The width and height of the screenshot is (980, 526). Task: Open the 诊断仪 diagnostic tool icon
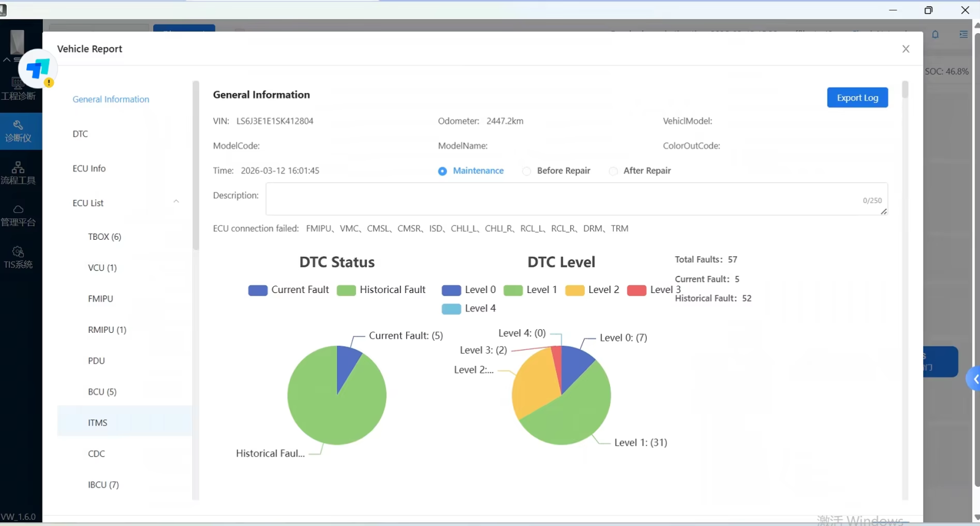click(18, 131)
